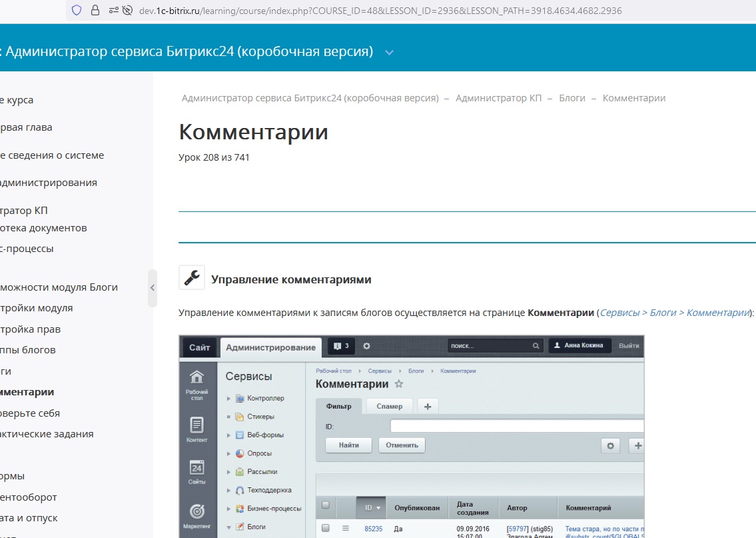
Task: Expand the Рассылки tree node arrow
Action: tap(228, 472)
